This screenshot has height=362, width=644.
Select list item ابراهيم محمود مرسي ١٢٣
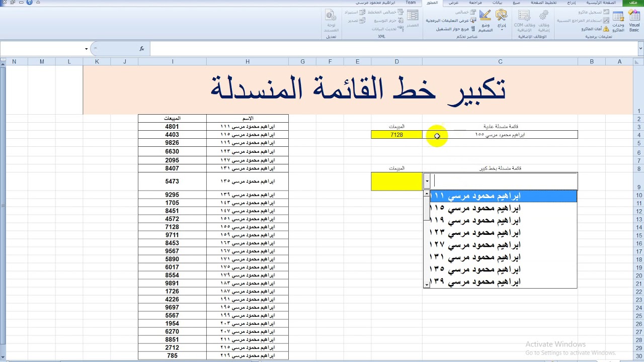[x=503, y=233]
